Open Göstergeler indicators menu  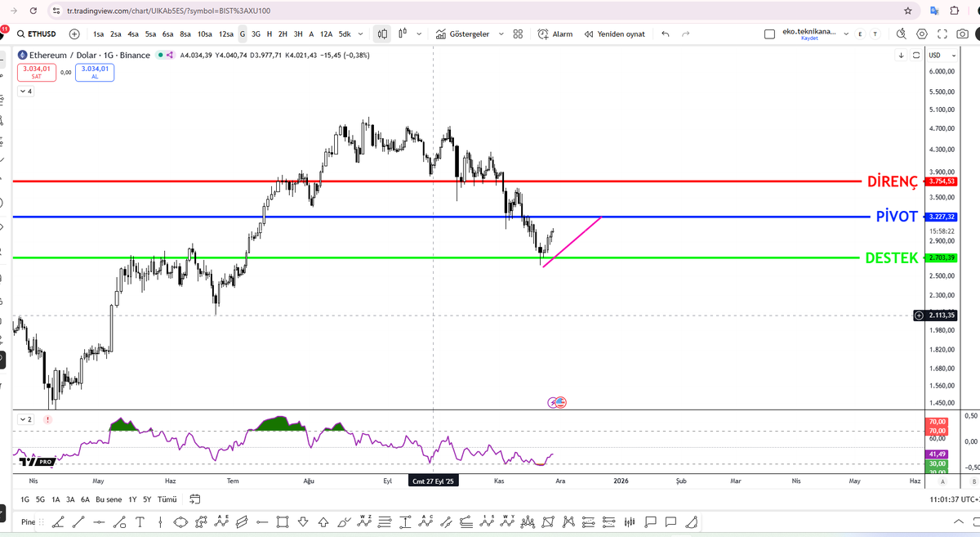[462, 34]
